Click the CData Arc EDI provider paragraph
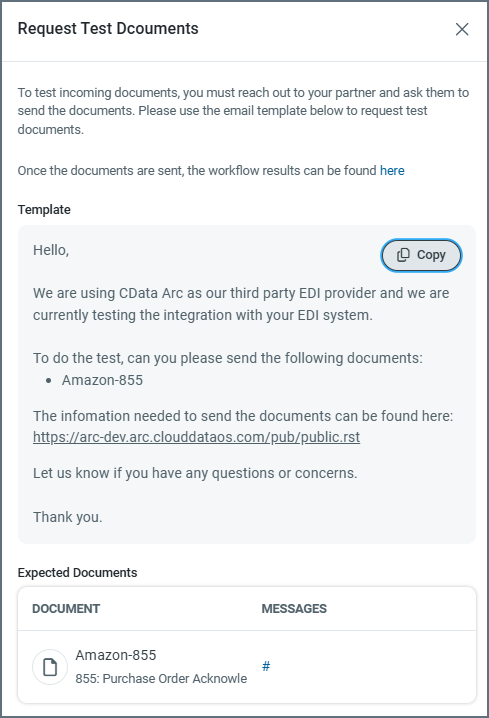 coord(241,304)
